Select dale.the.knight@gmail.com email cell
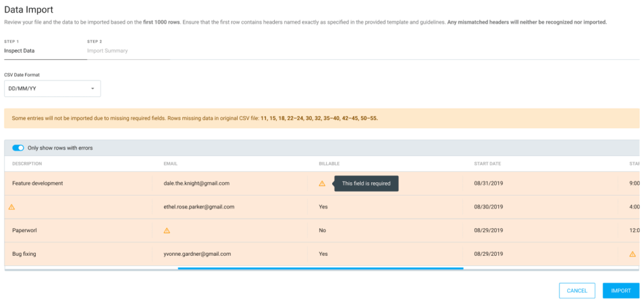 [196, 184]
